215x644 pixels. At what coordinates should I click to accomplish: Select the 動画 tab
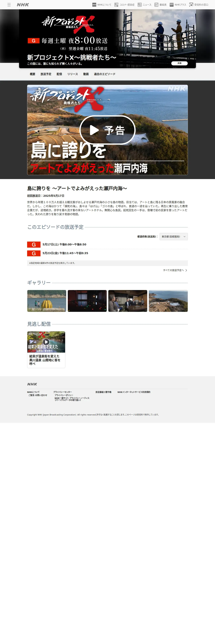pos(86,74)
